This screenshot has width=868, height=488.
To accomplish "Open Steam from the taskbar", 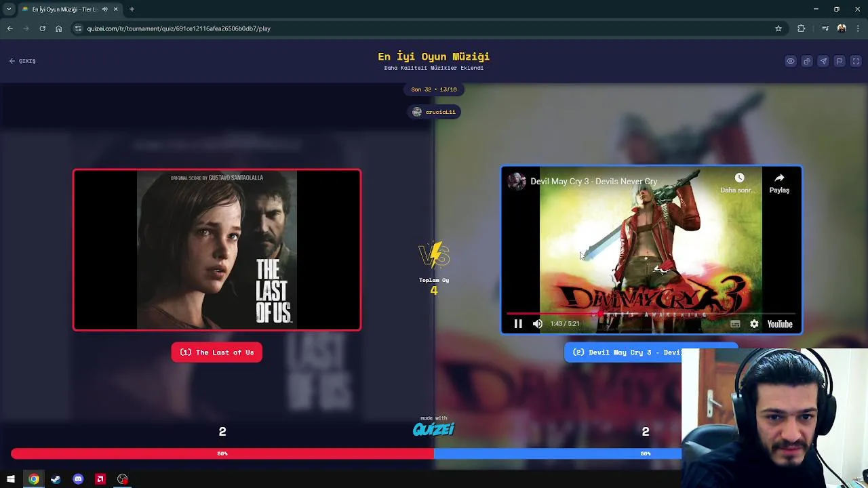I will pos(56,479).
